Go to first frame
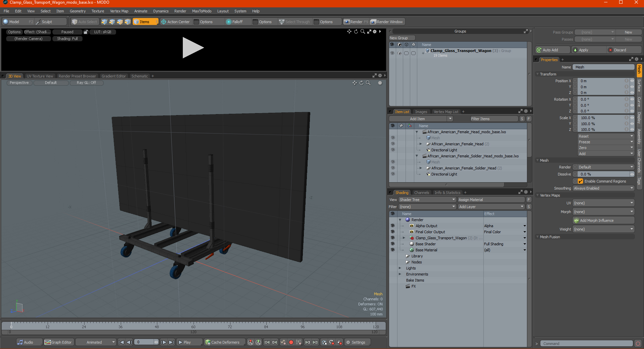Image resolution: width=644 pixels, height=349 pixels. point(121,342)
